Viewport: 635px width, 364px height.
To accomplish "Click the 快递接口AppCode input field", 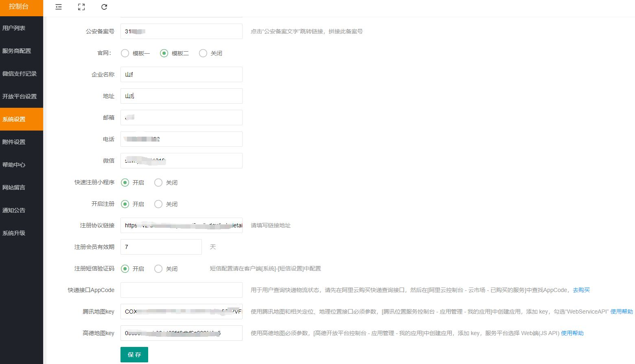I will coord(182,290).
